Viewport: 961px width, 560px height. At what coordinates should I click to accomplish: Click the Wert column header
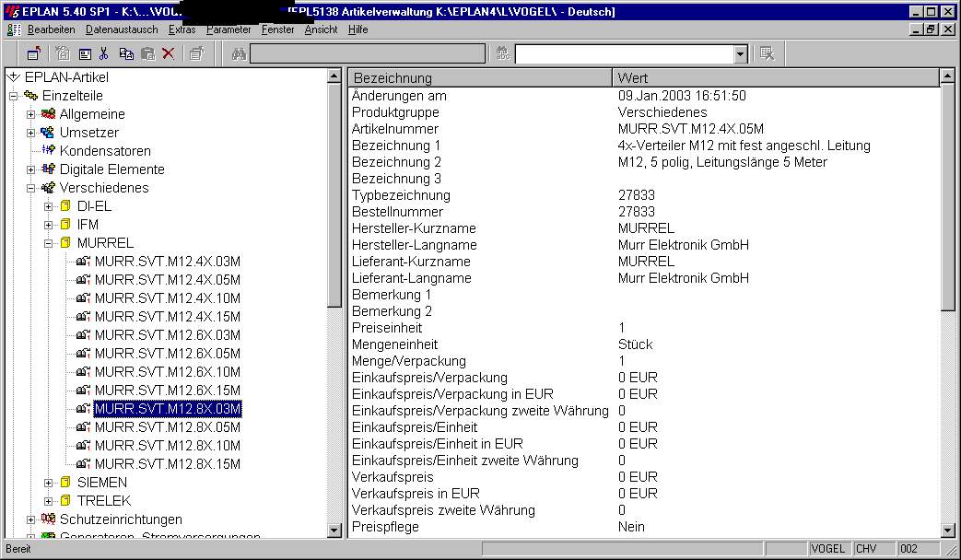[x=775, y=77]
